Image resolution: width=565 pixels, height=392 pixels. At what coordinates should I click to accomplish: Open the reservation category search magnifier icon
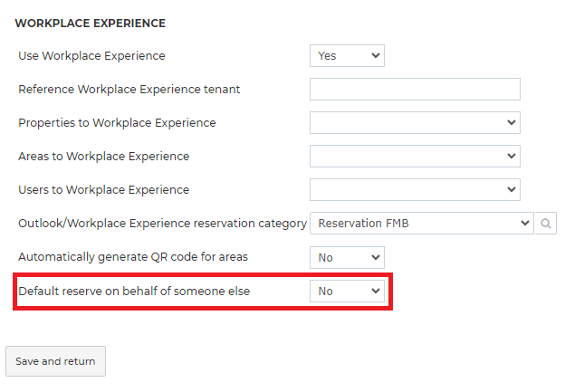click(546, 224)
